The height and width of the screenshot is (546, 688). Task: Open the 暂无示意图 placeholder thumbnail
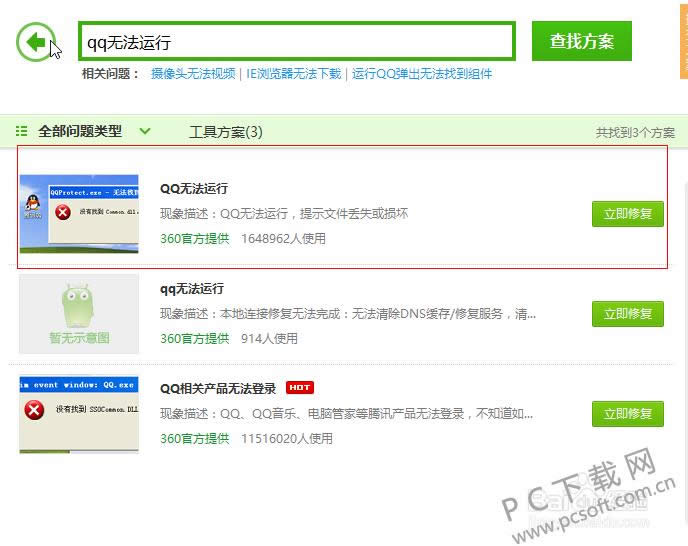(79, 314)
